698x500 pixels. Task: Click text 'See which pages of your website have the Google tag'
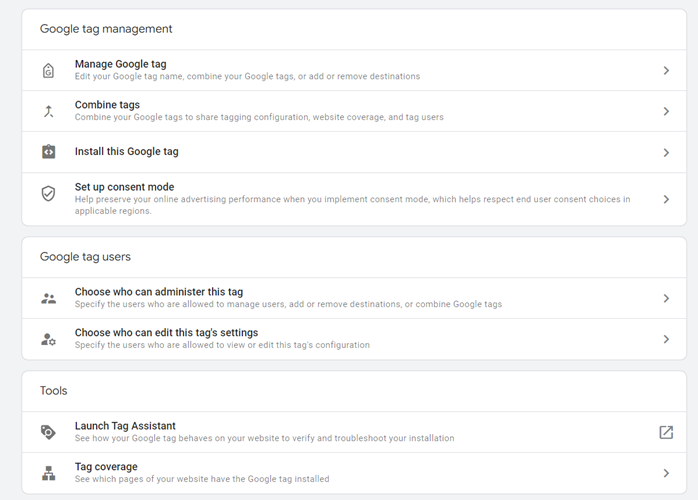coord(202,479)
